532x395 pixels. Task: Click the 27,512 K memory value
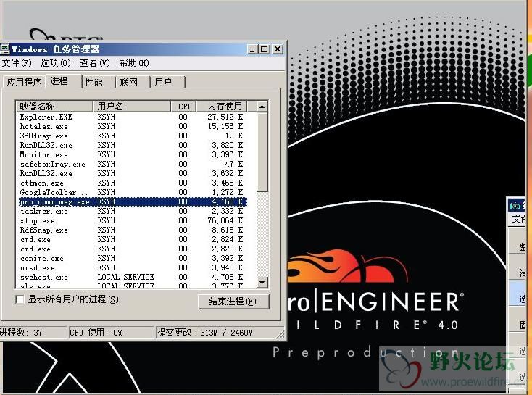click(225, 117)
